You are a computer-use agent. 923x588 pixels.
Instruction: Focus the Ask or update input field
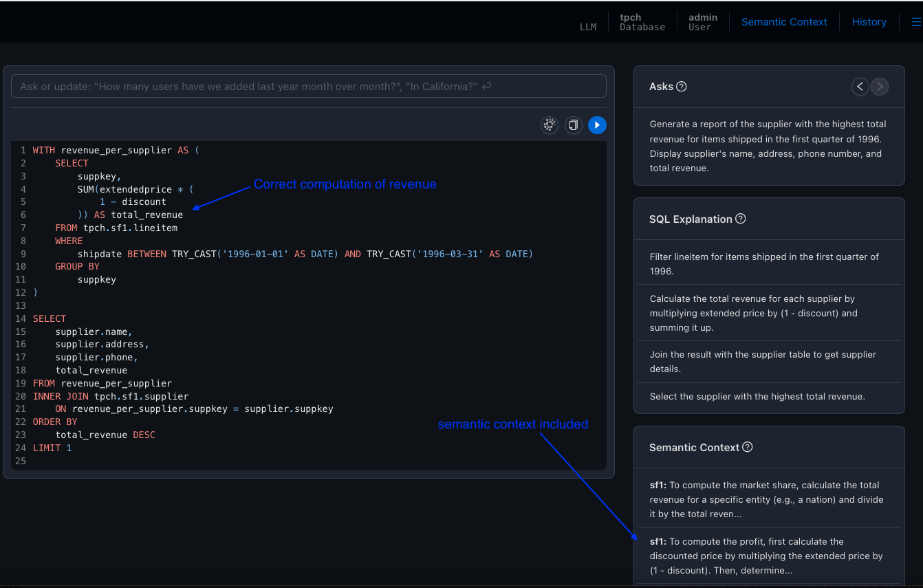308,86
